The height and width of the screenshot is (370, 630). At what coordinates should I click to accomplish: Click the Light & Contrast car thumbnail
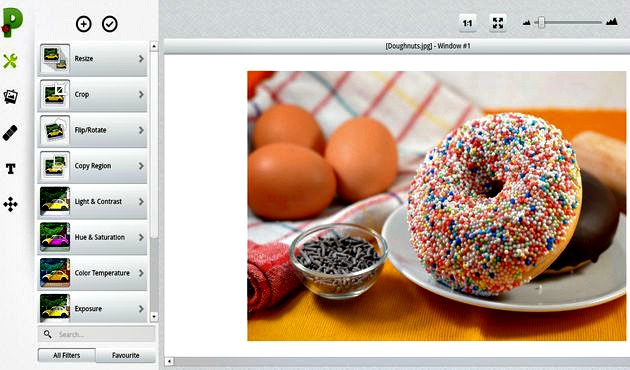tap(55, 201)
